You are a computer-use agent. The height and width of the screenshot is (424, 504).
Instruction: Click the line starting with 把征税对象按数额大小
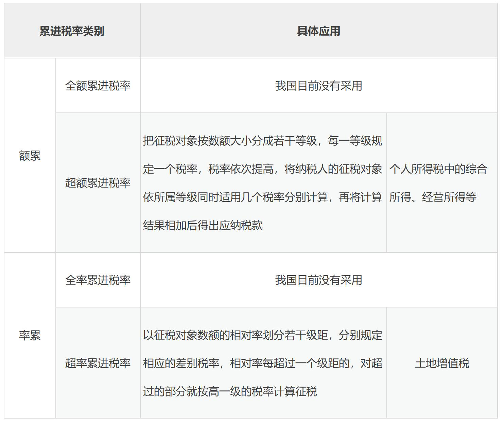(x=262, y=141)
